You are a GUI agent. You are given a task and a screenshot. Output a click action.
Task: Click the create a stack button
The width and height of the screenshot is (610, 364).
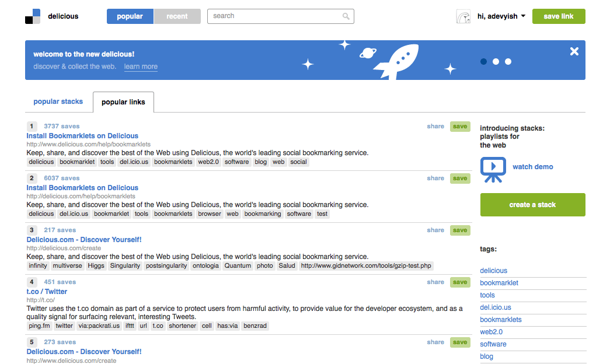tap(532, 205)
